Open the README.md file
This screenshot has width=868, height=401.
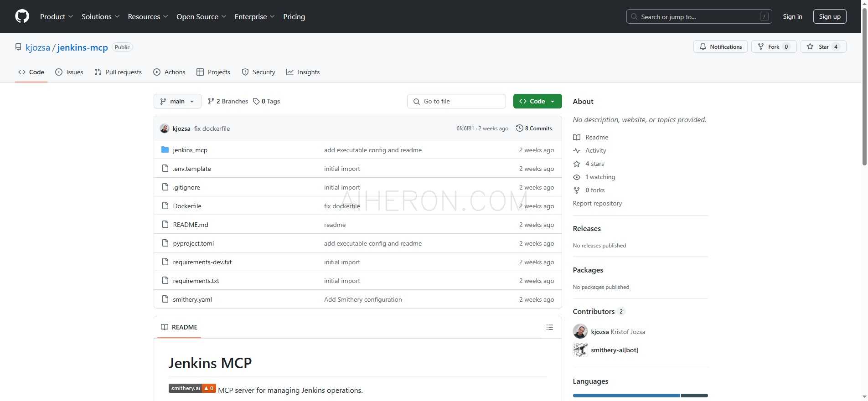[191, 225]
